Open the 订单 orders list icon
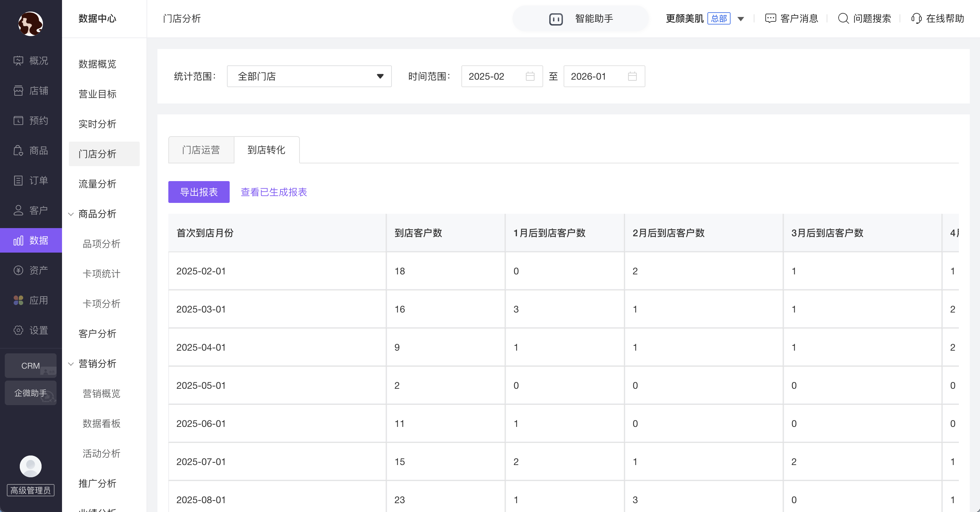Image resolution: width=980 pixels, height=512 pixels. tap(18, 180)
